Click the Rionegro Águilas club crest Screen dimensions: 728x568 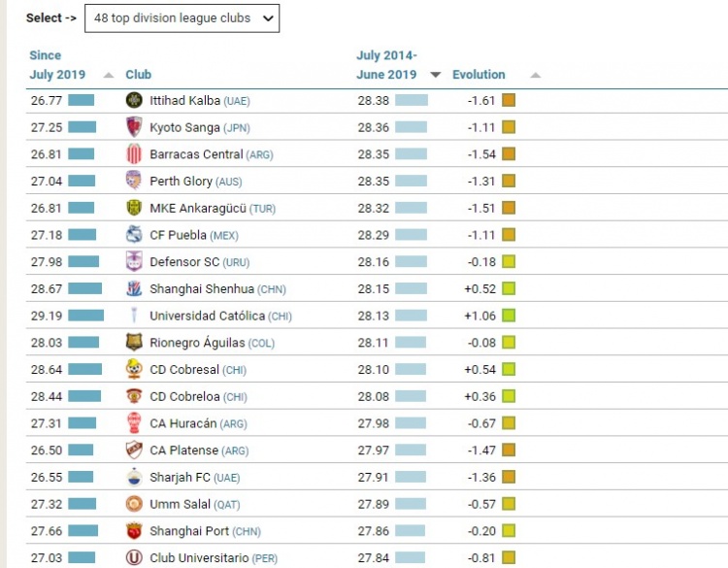coord(134,342)
